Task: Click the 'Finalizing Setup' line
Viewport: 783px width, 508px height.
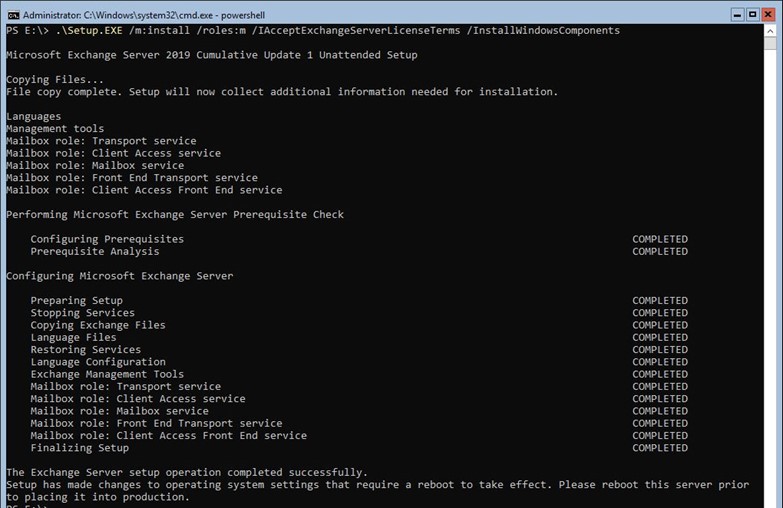Action: [x=79, y=448]
